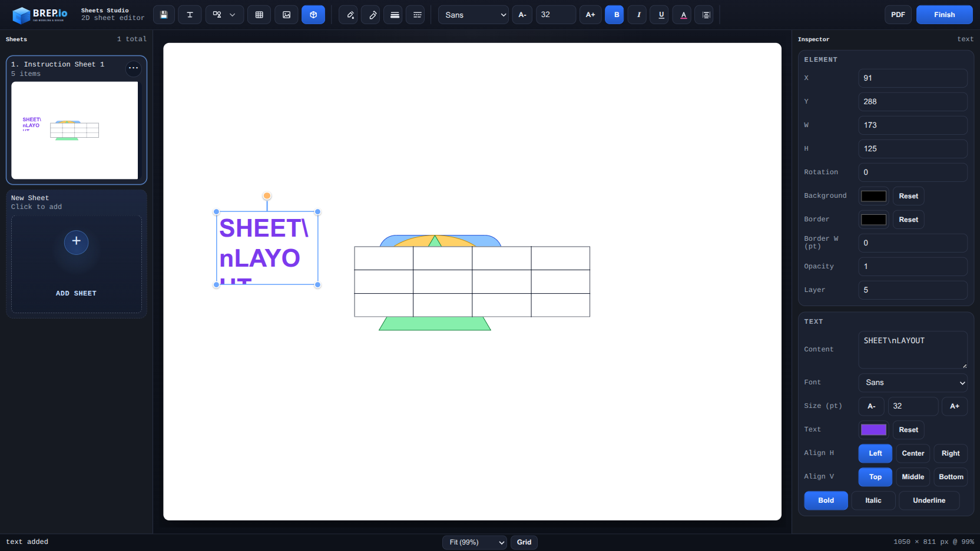Open the Background color swatch
The width and height of the screenshot is (980, 551).
tap(873, 196)
